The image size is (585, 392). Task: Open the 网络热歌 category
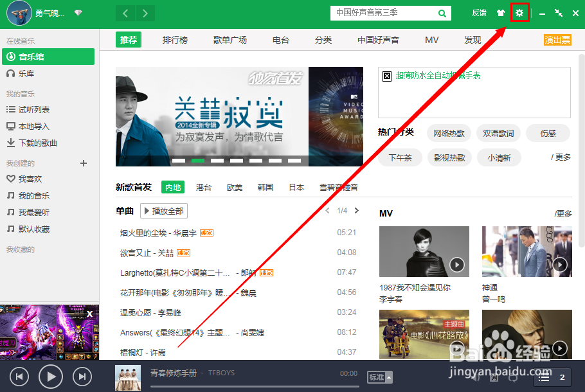449,133
